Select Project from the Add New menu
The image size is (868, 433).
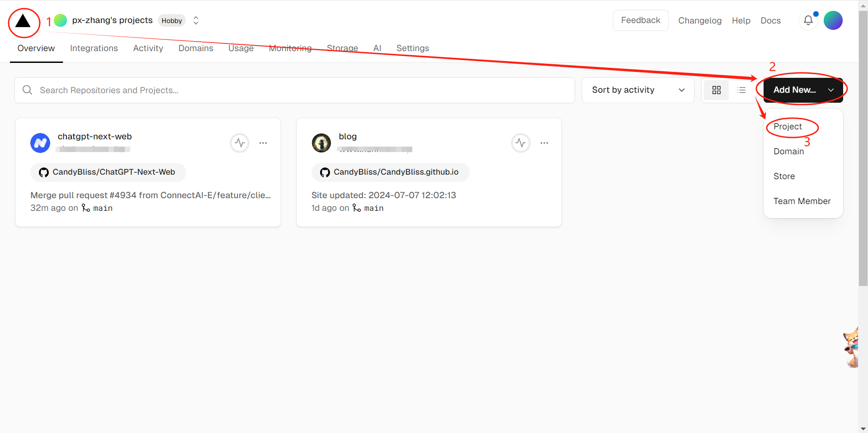tap(788, 127)
